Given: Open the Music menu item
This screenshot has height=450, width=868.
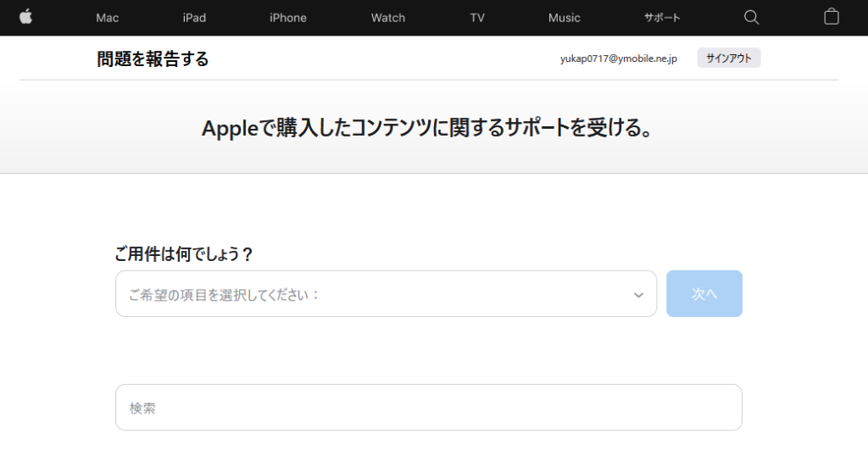Looking at the screenshot, I should click(x=564, y=18).
